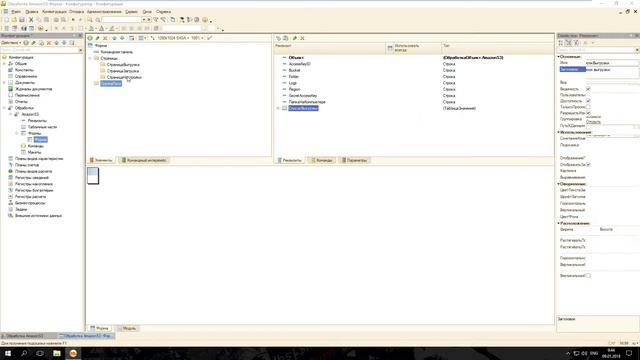The image size is (640, 360).
Task: Delete the selected attribute (red X)
Action: click(302, 38)
